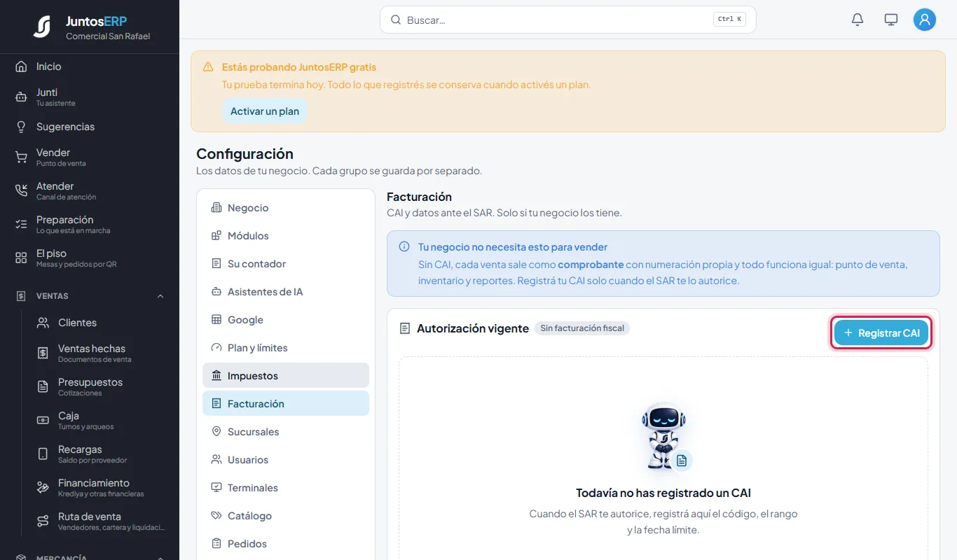
Task: Select the Impuestos settings tab
Action: (286, 376)
